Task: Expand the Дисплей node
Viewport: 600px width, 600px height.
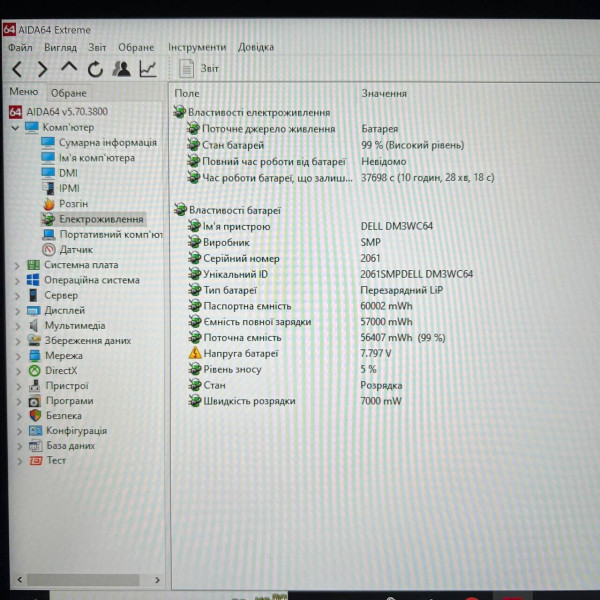Action: pos(18,311)
